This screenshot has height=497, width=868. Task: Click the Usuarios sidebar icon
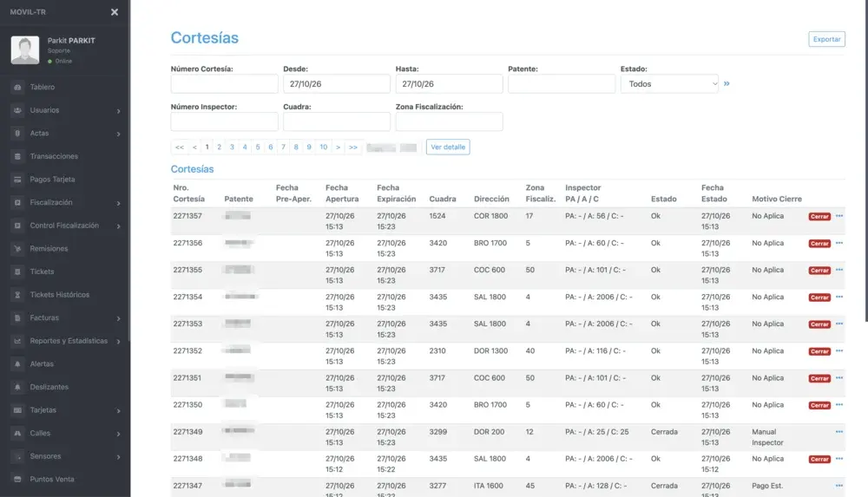click(x=17, y=110)
